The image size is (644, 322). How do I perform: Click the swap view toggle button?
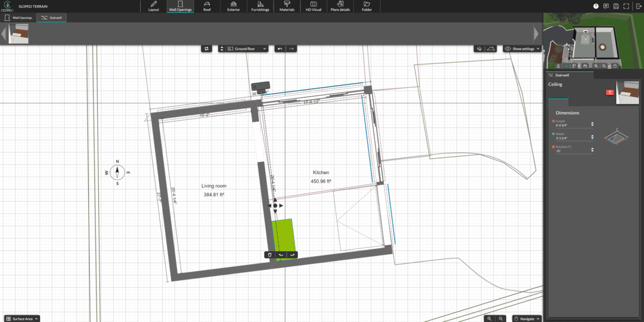206,49
